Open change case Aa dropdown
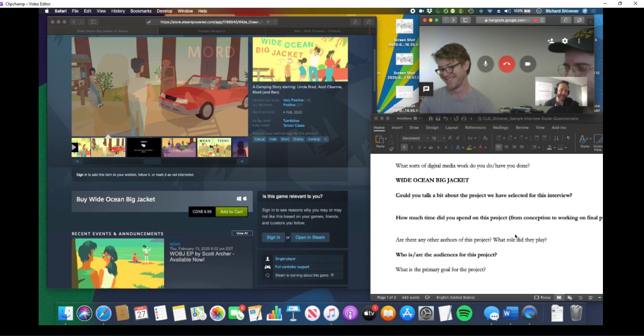 click(472, 138)
